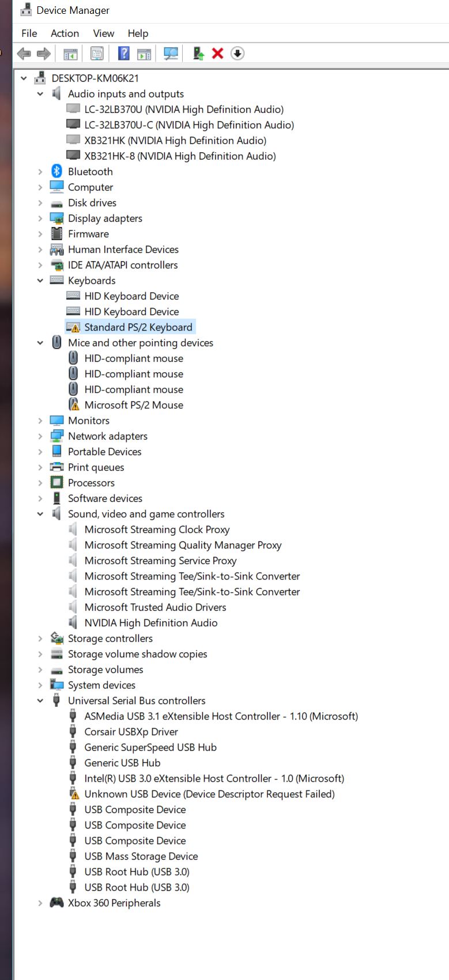This screenshot has height=980, width=449.
Task: Select Storage volumes category
Action: (x=105, y=669)
